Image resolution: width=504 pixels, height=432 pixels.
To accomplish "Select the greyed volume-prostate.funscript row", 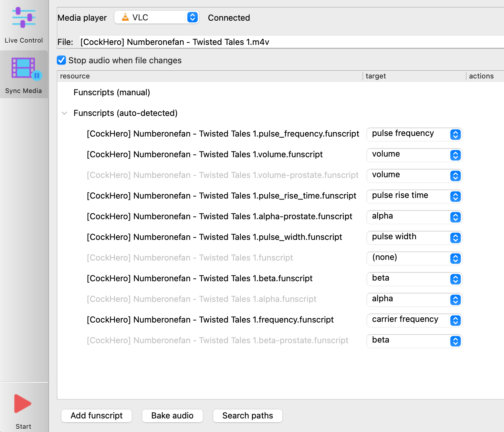I will [223, 175].
